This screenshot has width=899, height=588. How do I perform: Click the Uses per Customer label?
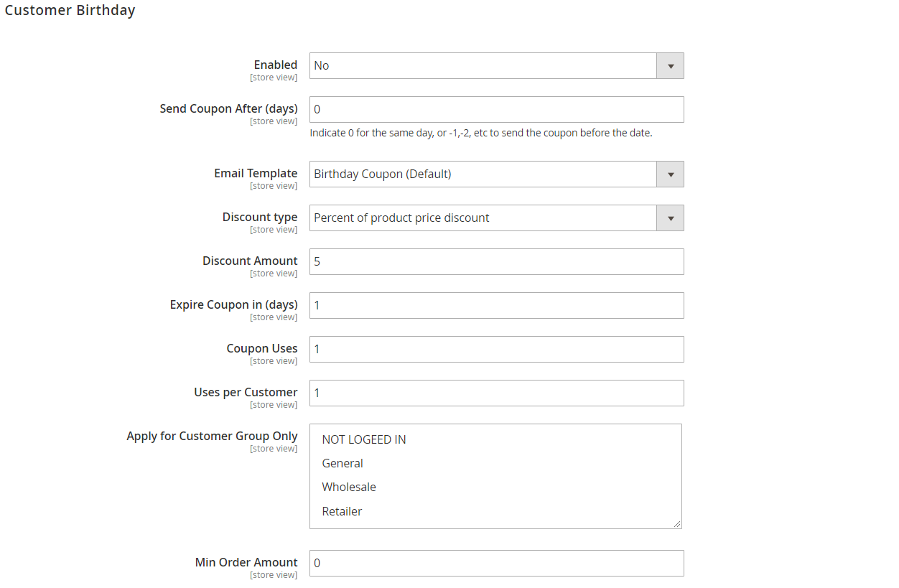click(246, 392)
